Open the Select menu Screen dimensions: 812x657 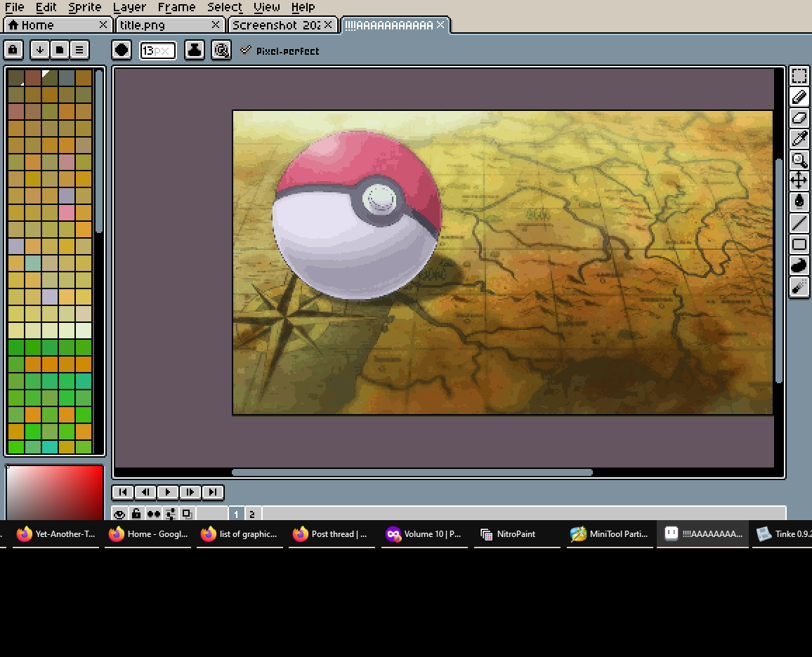225,7
